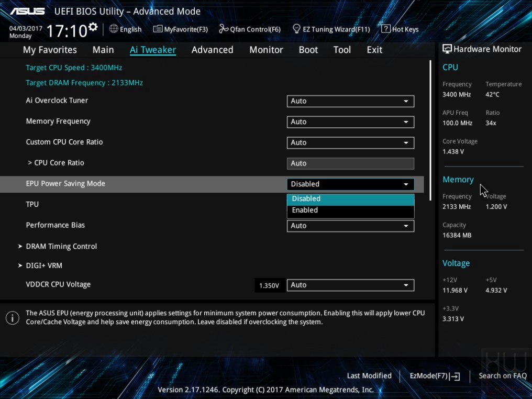Click the 1.438 V Core Voltage reading
Image resolution: width=532 pixels, height=399 pixels.
point(453,152)
